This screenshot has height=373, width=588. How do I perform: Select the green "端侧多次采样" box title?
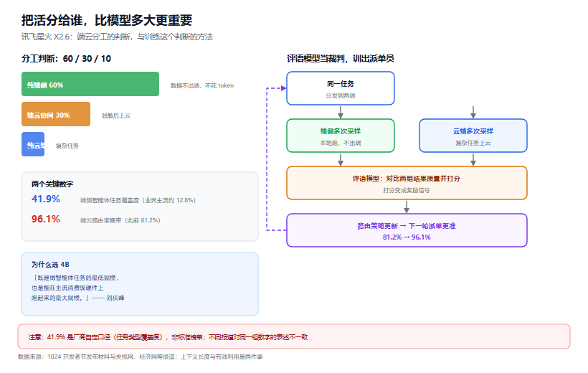[x=341, y=131]
